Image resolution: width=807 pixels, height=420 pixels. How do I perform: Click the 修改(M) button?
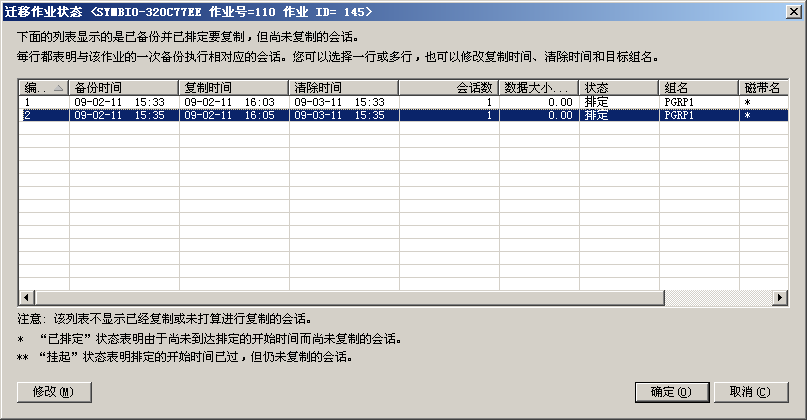(x=54, y=392)
